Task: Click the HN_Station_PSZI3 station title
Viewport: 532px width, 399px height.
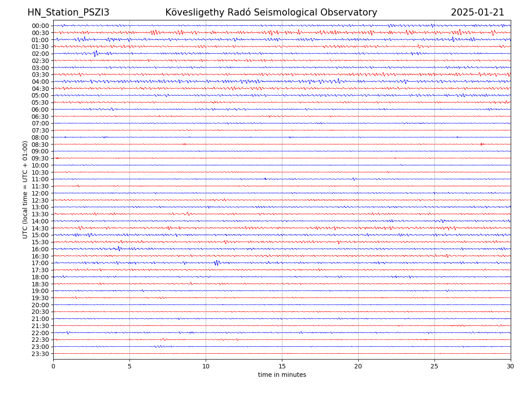Action: [x=68, y=13]
